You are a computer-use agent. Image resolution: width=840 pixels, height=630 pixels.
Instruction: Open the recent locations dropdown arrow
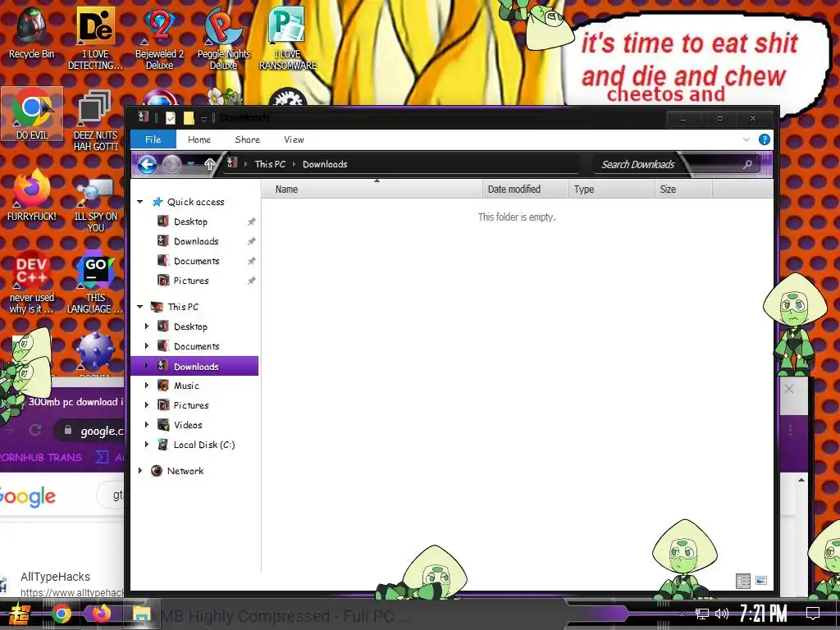tap(191, 164)
